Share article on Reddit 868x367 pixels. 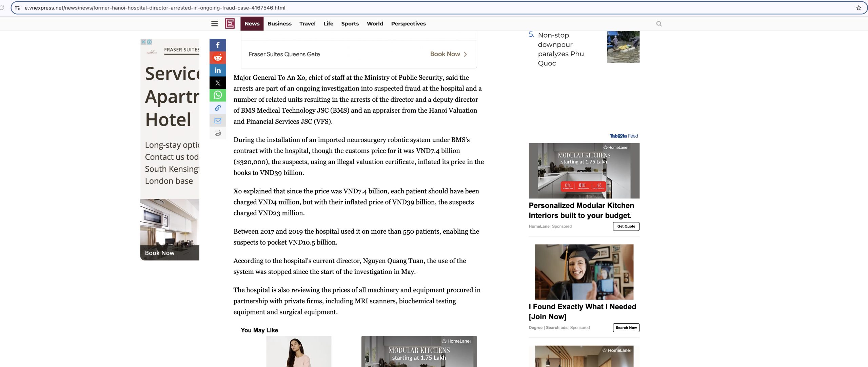[x=218, y=58]
